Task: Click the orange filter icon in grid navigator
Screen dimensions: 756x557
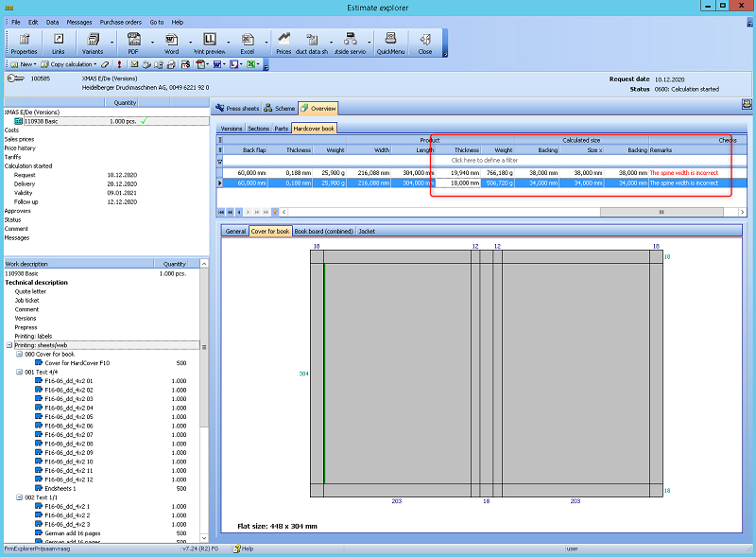Action: 275,212
